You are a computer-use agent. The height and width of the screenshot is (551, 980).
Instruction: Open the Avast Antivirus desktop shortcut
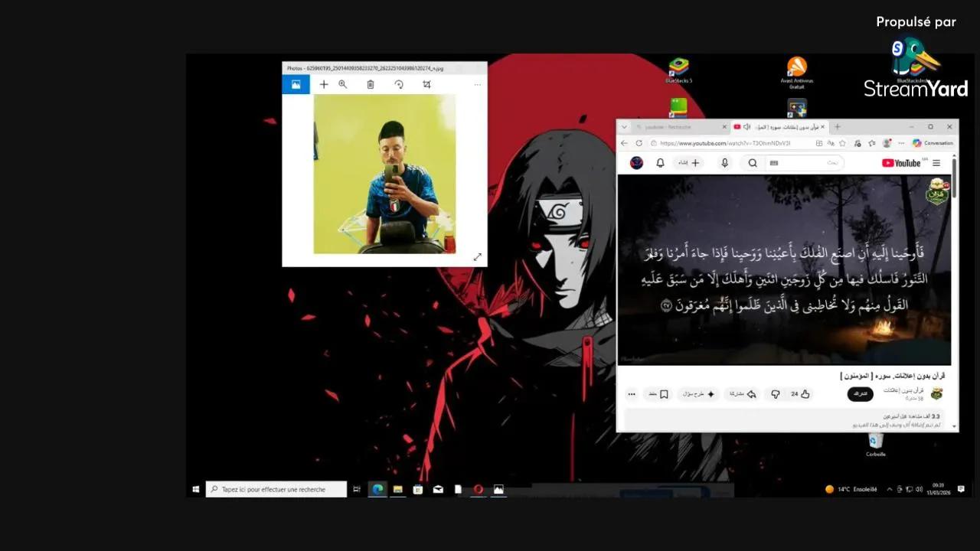coord(797,73)
